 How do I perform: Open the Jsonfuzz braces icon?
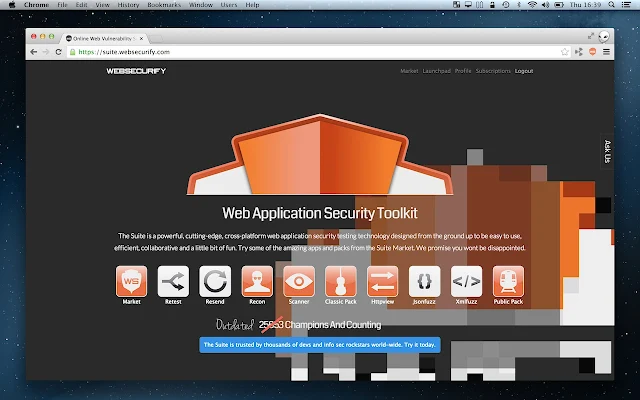point(424,281)
